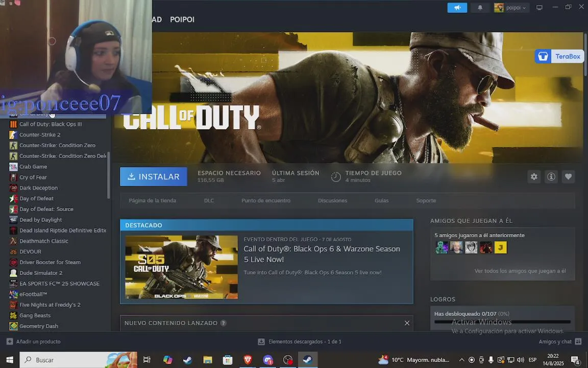Open the Steam announcements megaphone button
This screenshot has height=368, width=588.
pos(457,8)
